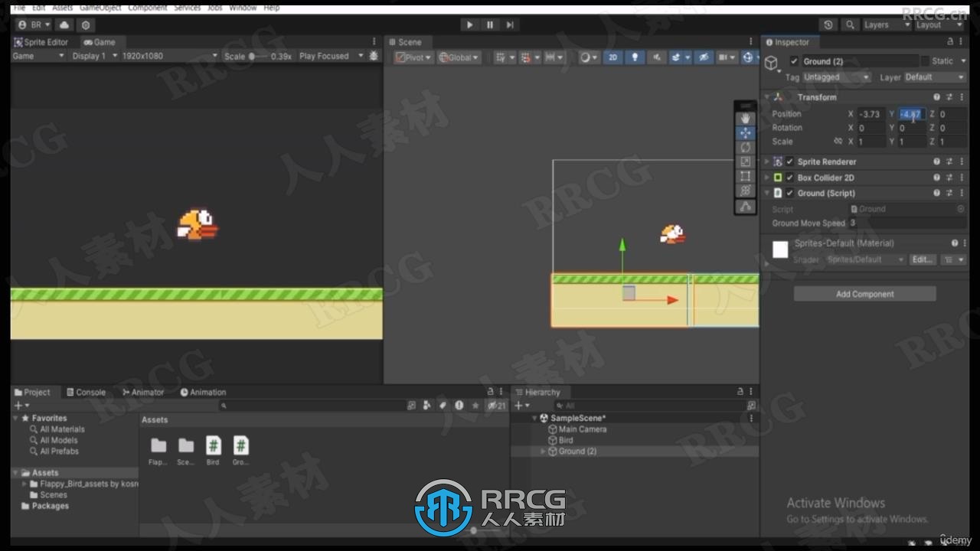Viewport: 980px width, 551px height.
Task: Select the Scale tool in Scene overlay
Action: click(x=746, y=162)
